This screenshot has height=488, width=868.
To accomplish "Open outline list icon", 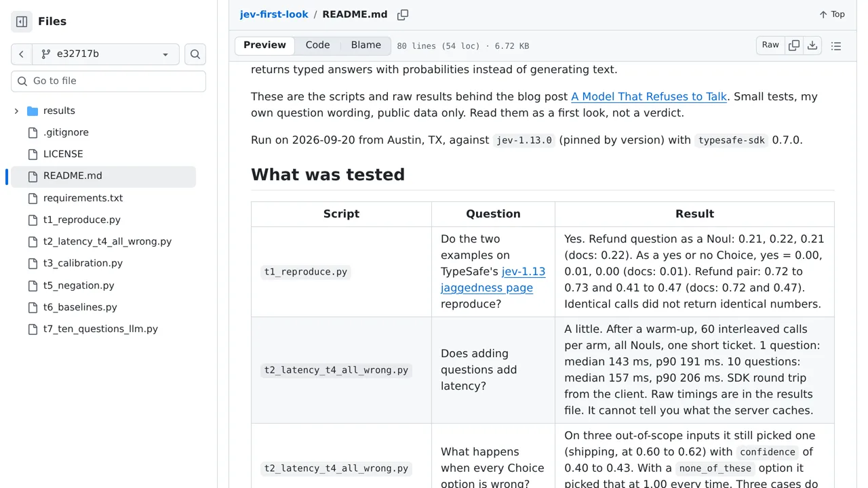I will tap(836, 46).
